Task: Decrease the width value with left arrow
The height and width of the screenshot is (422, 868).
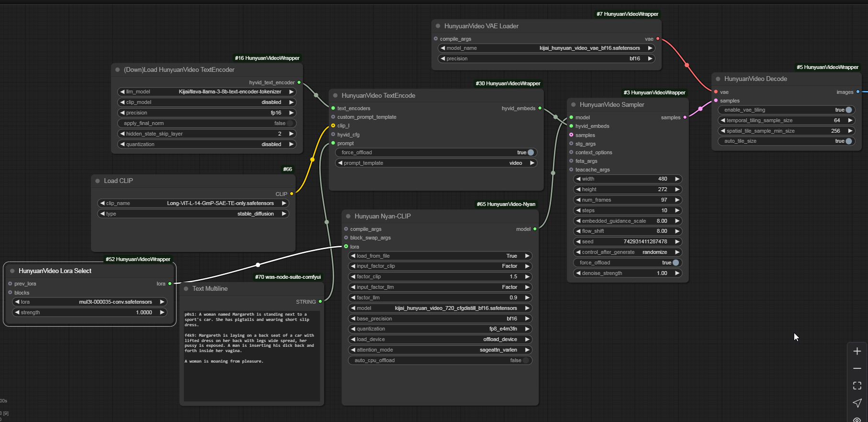Action: tap(578, 179)
